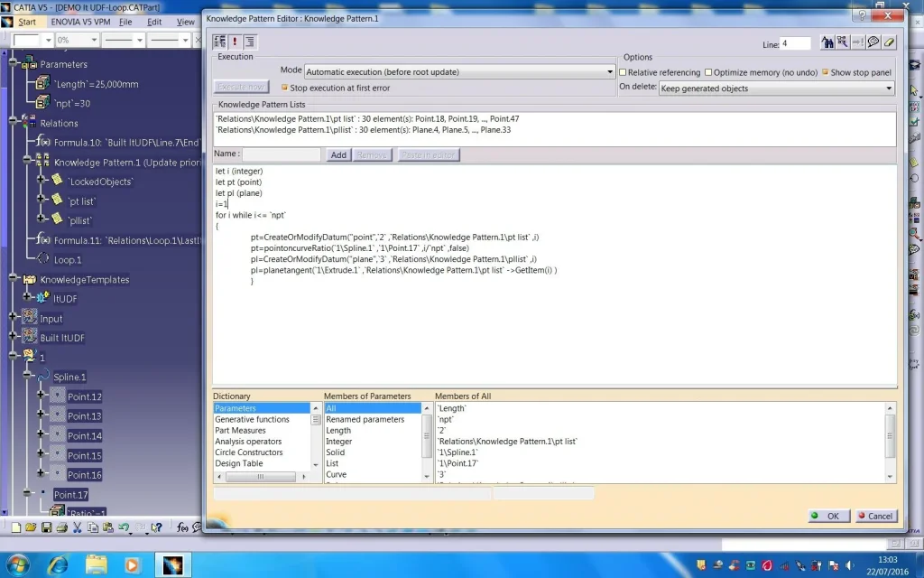This screenshot has width=924, height=578.
Task: Click the Formula f(x) icon in the toolbar
Action: pyautogui.click(x=182, y=527)
